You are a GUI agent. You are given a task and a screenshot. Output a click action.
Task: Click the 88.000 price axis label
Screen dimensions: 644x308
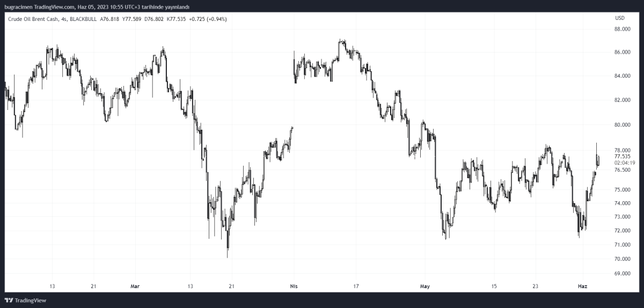pos(622,29)
